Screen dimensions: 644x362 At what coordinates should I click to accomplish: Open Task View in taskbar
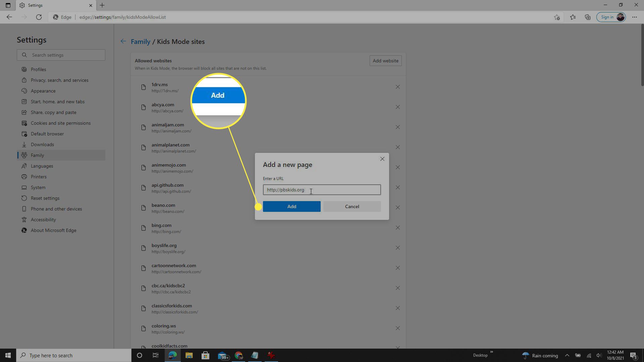tap(156, 355)
